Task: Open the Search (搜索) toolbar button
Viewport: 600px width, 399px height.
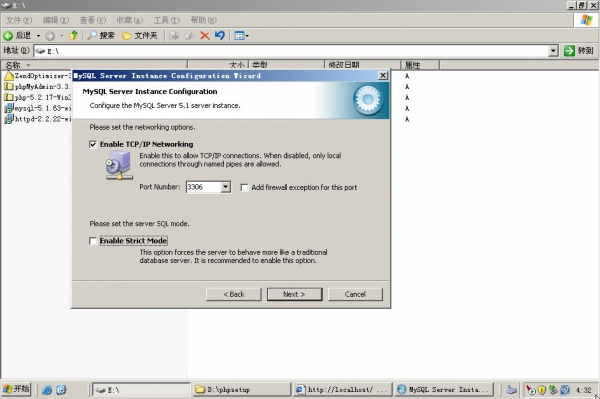Action: point(101,36)
